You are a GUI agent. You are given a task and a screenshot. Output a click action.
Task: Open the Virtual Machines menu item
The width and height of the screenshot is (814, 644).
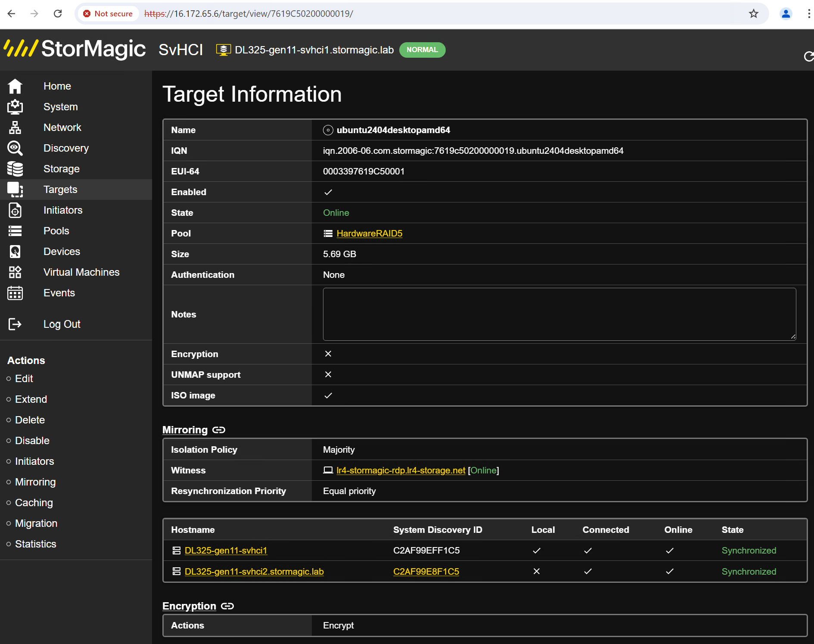pyautogui.click(x=81, y=272)
